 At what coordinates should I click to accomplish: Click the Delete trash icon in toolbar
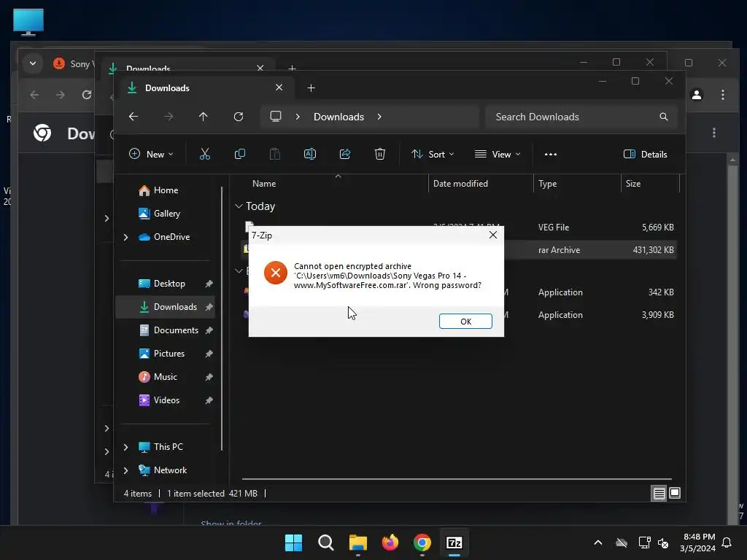(379, 155)
